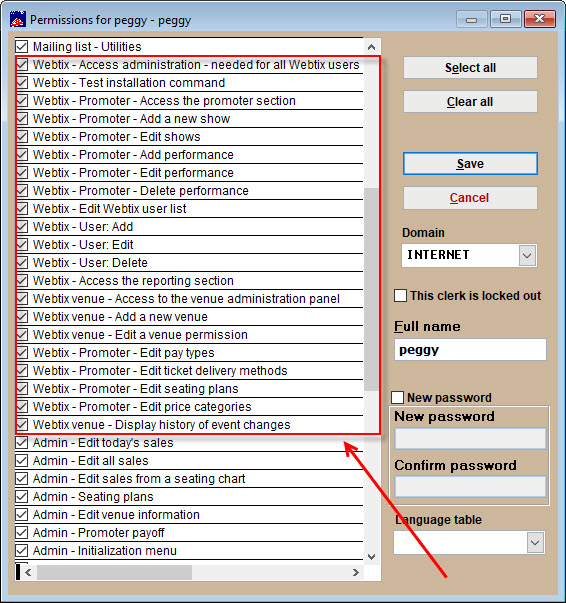The height and width of the screenshot is (603, 566).
Task: Uncheck Admin - Promoter payoff permission
Action: coord(22,533)
